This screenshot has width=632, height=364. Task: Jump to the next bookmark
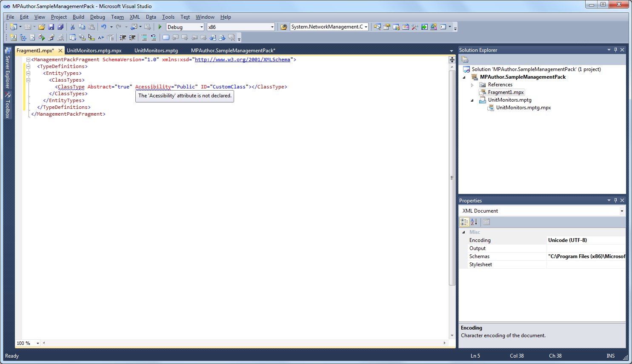(185, 37)
